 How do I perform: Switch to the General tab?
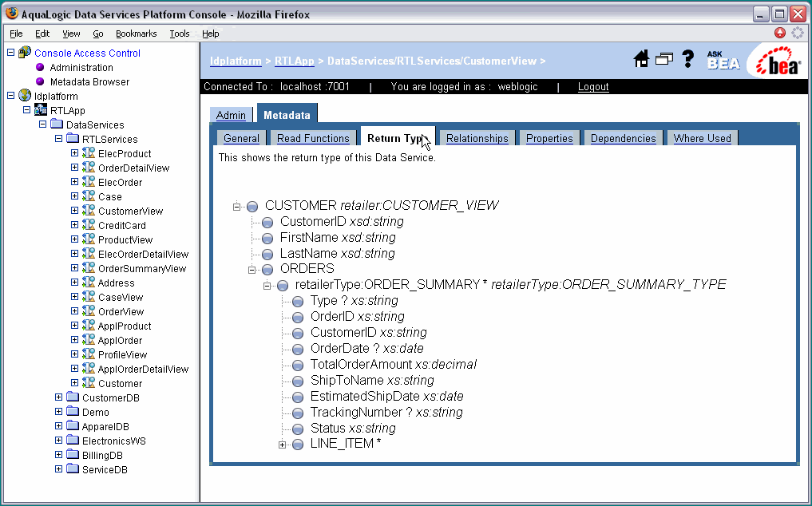(x=241, y=138)
